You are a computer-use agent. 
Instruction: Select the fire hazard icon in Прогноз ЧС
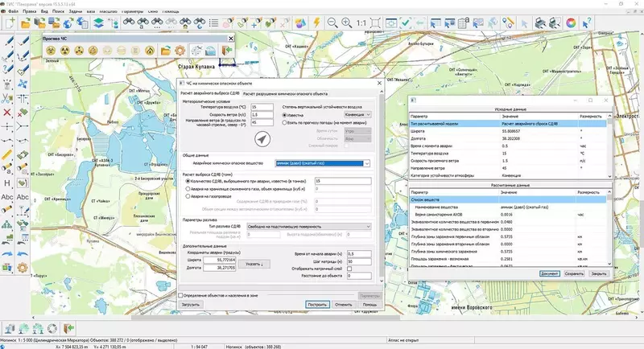point(150,51)
